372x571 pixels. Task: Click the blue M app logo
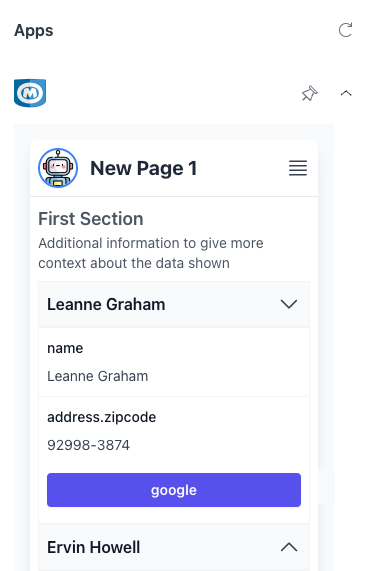[x=30, y=93]
